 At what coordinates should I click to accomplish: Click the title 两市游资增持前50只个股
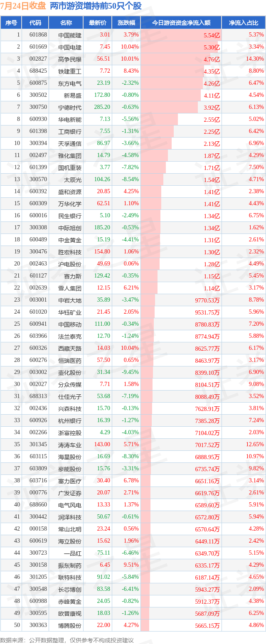pyautogui.click(x=96, y=6)
